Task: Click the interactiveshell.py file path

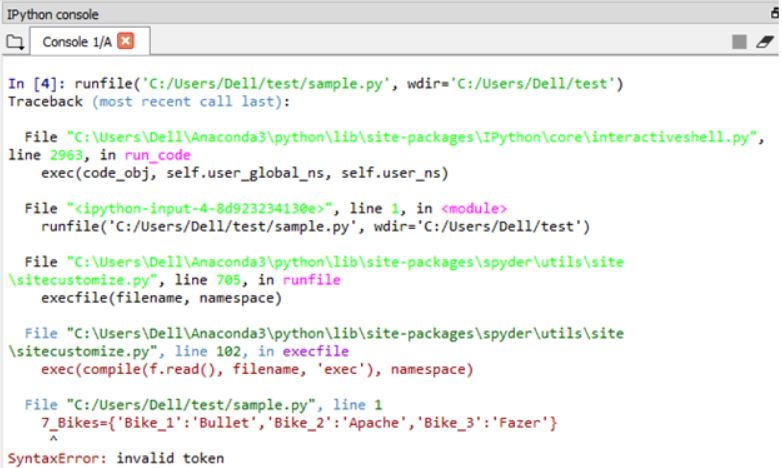Action: point(412,137)
